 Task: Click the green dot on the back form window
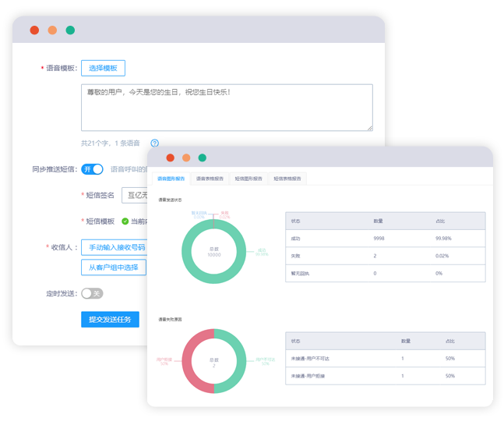(x=70, y=30)
